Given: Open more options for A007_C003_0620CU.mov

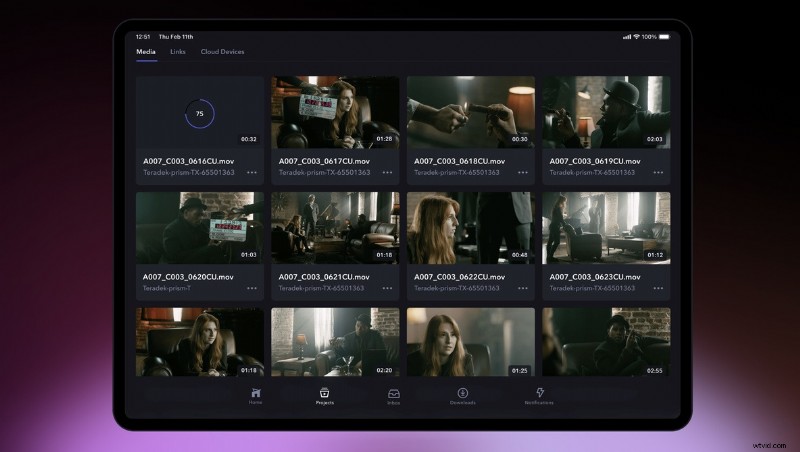Looking at the screenshot, I should pyautogui.click(x=252, y=288).
